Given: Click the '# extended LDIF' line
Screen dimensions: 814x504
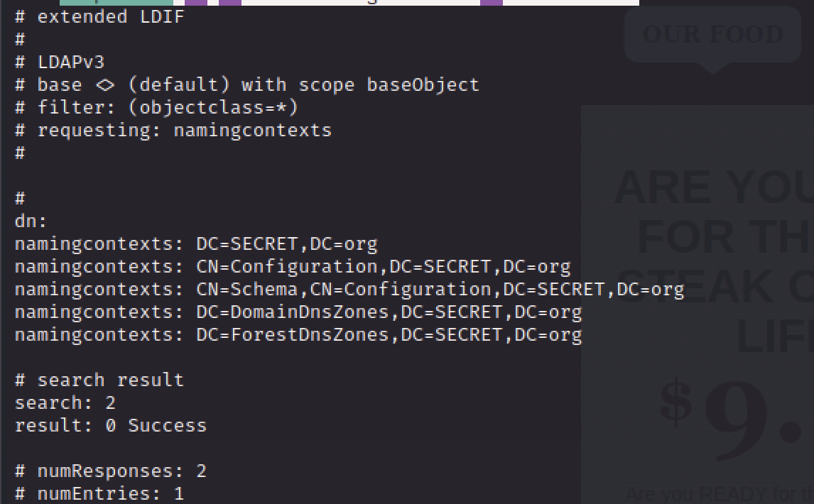Looking at the screenshot, I should point(99,16).
